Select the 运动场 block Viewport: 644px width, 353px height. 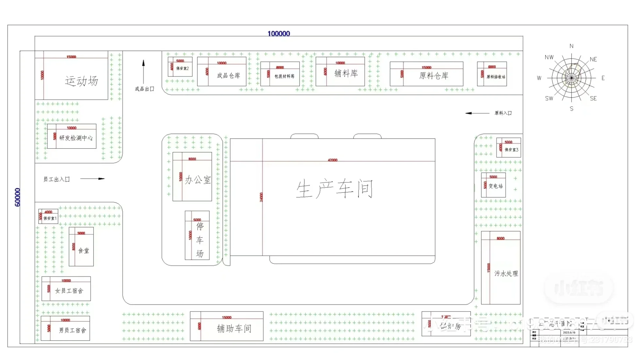pos(81,81)
